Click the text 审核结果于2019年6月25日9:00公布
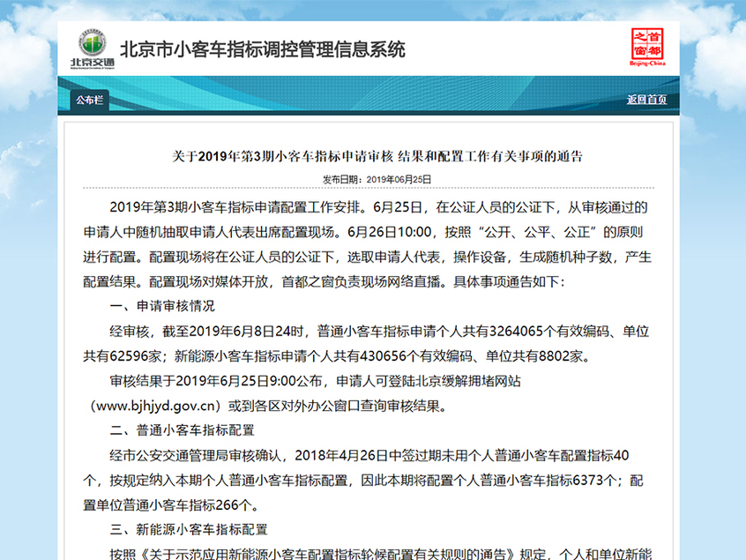Viewport: 746px width, 560px height. click(x=216, y=381)
